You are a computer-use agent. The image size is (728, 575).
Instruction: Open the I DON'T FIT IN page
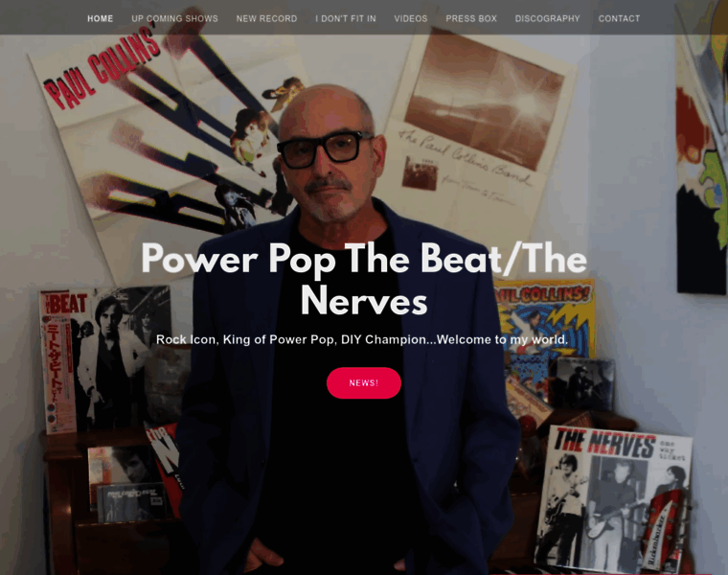pos(346,18)
